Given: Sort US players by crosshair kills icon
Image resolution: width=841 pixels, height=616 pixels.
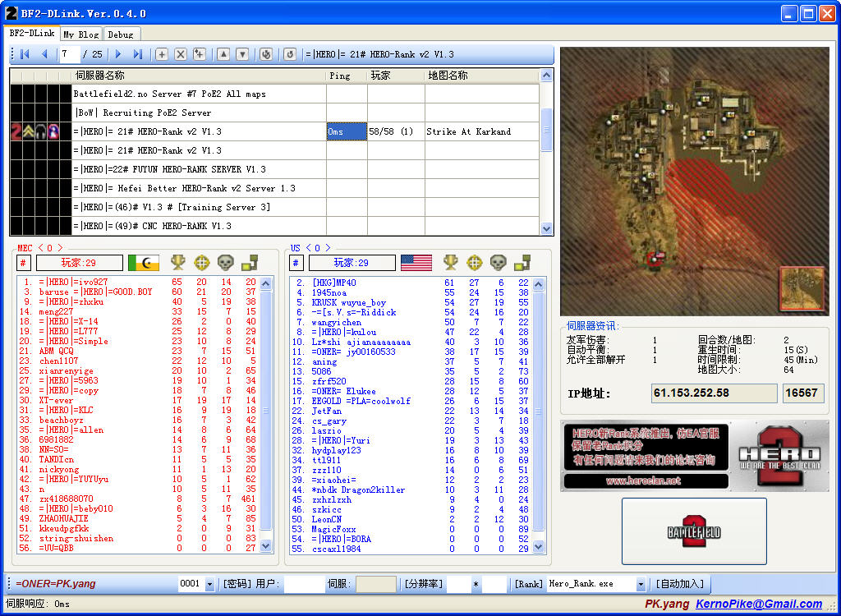Looking at the screenshot, I should pos(474,263).
